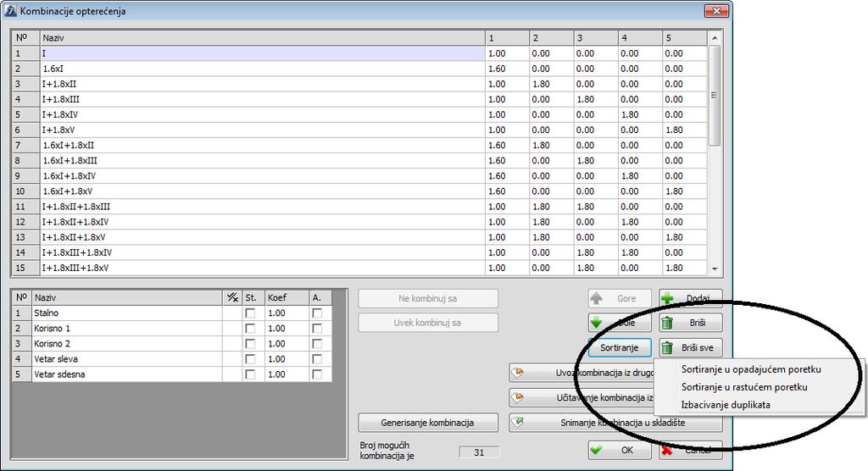Click the import icon on Uvoz kombinacija button
This screenshot has width=868, height=471.
tap(518, 373)
